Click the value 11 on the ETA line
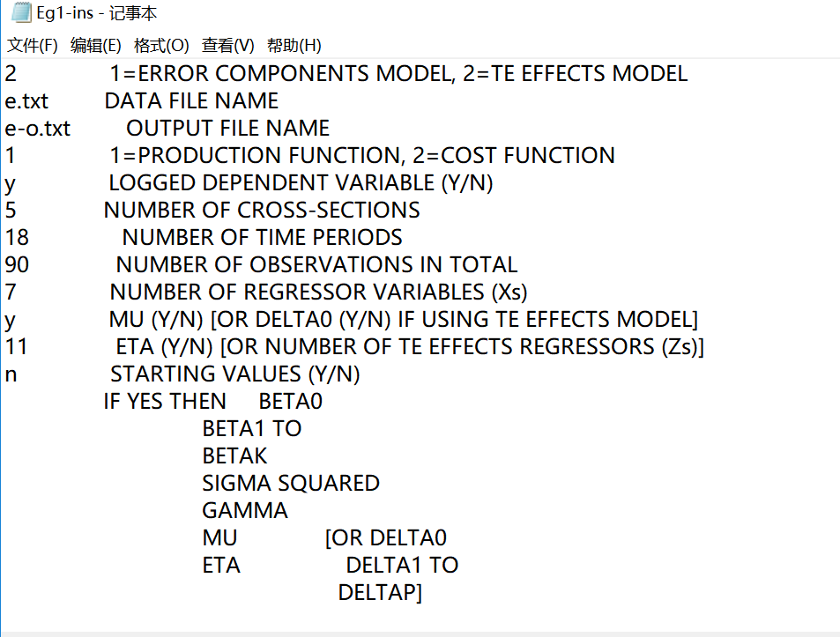Screen dimensions: 840x637 pos(16,347)
